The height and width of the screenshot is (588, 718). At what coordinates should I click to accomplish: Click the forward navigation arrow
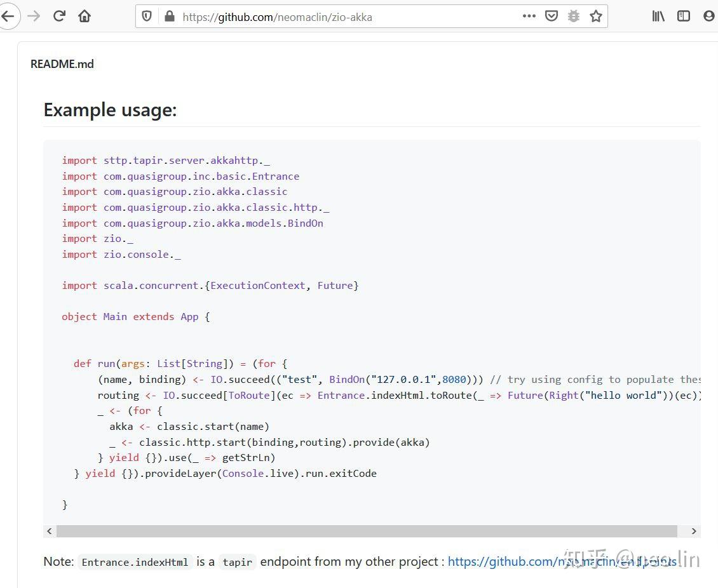(34, 17)
